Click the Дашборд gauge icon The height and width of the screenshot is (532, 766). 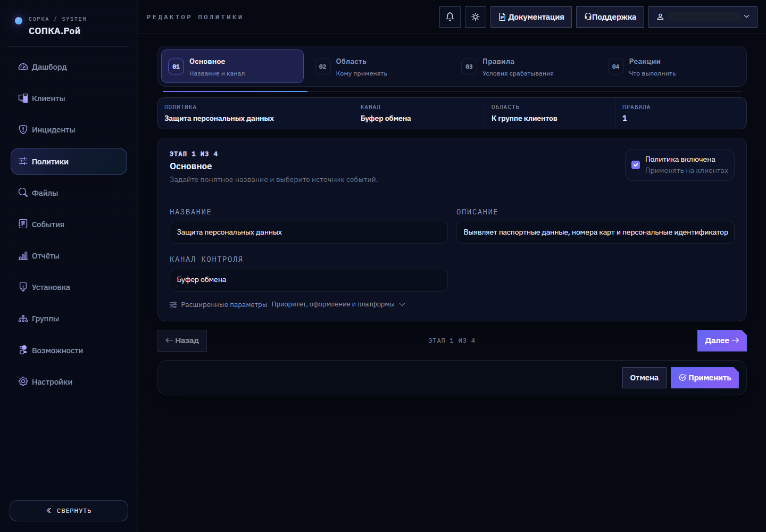(x=23, y=67)
